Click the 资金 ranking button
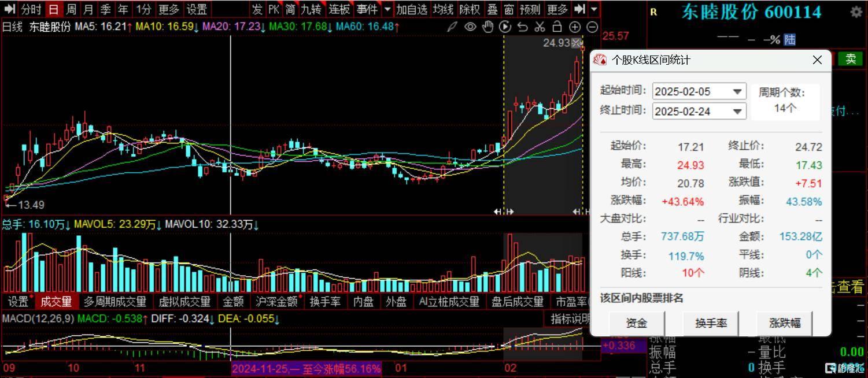868x378 pixels. (637, 323)
